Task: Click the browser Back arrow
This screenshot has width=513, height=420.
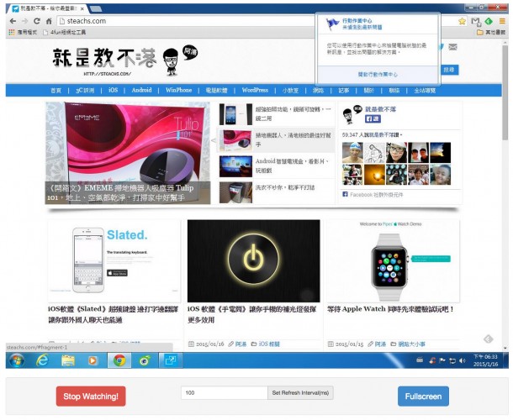Action: click(13, 21)
